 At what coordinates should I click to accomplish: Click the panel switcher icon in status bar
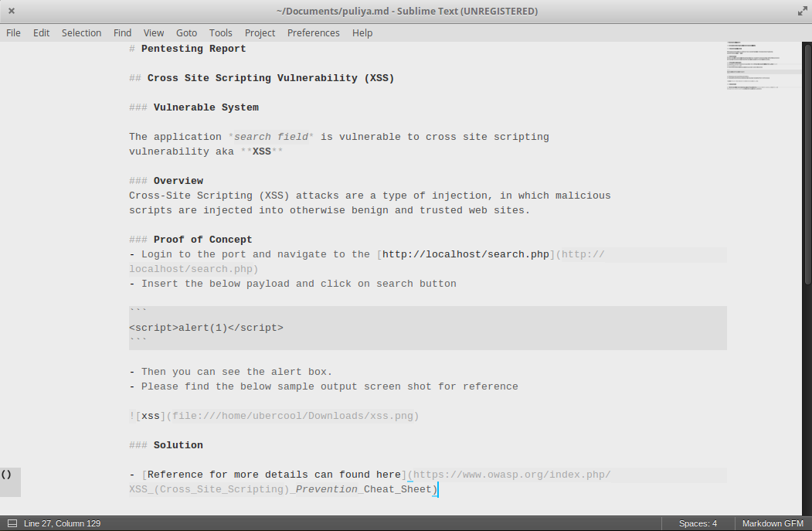click(x=10, y=523)
